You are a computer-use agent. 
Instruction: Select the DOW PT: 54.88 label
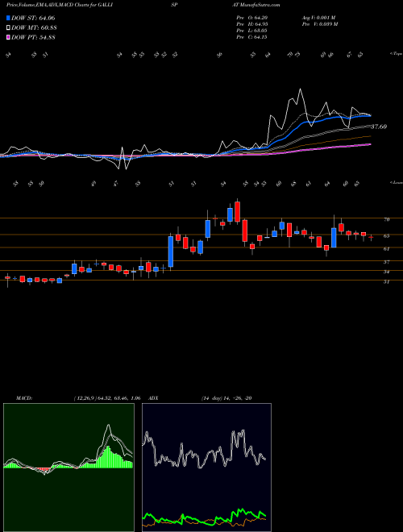coord(33,37)
